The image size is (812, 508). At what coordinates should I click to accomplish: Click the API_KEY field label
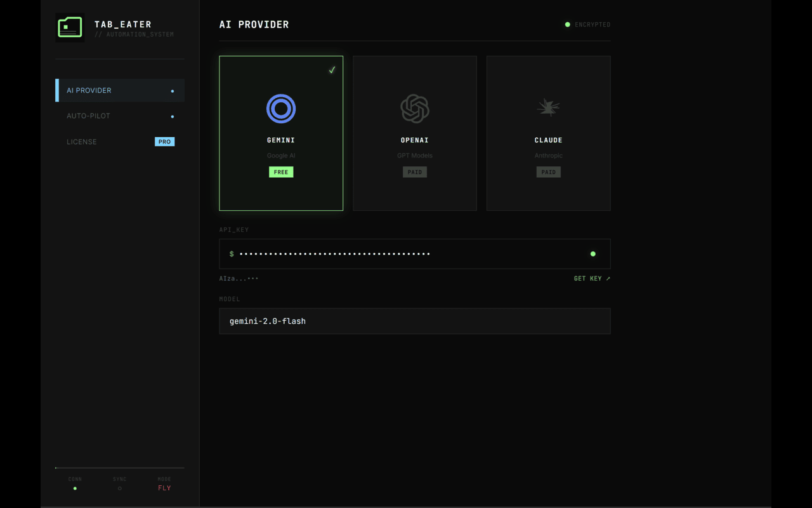(x=234, y=230)
